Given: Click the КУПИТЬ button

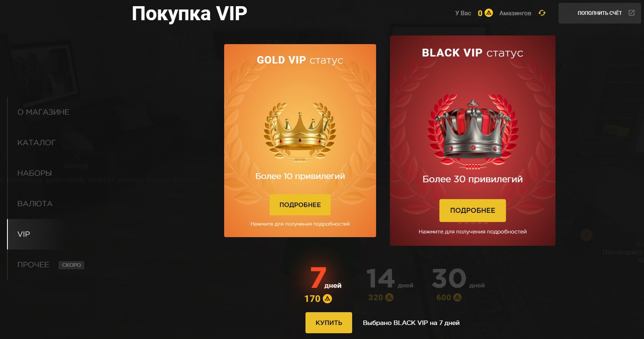Looking at the screenshot, I should click(329, 323).
